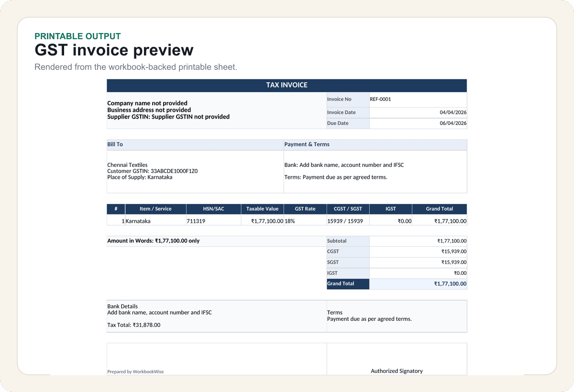Click the 'Rendered from the workbook-backed printable sheet.' subtitle

136,67
